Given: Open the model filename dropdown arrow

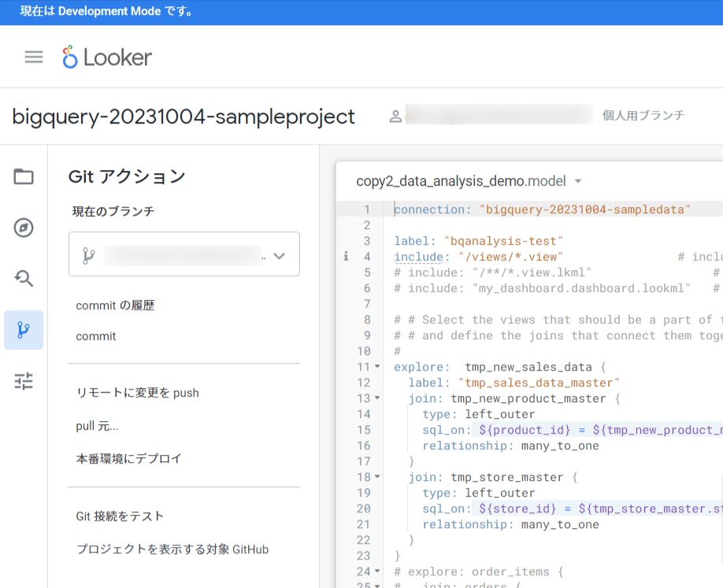Looking at the screenshot, I should [x=577, y=181].
